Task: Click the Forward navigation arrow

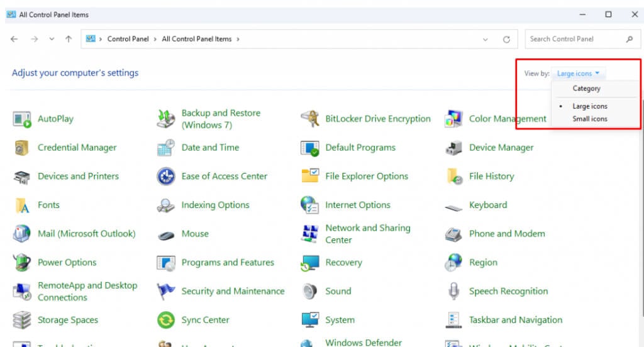Action: 35,39
